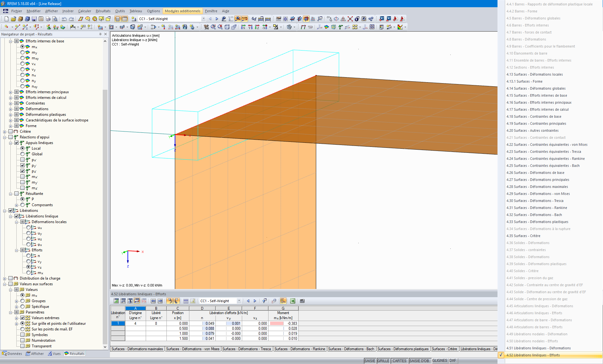Screen dimensions: 603x364
Task: Open the Résultats menu
Action: pyautogui.click(x=103, y=11)
